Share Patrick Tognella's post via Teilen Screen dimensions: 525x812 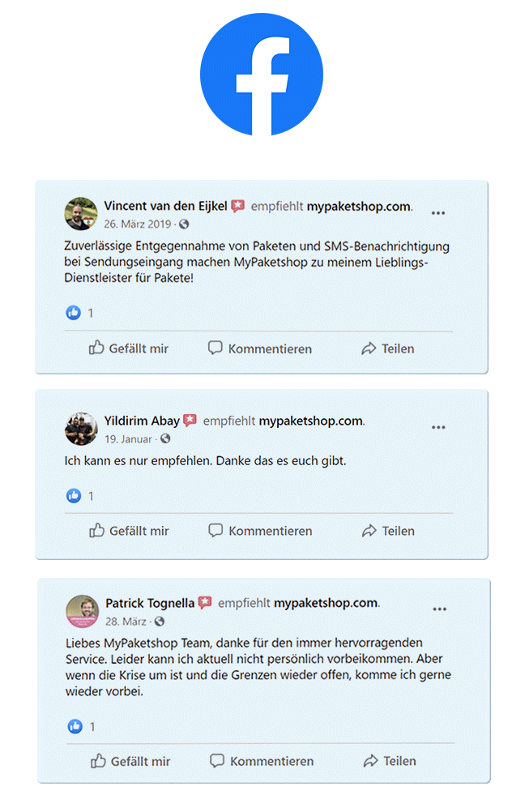pyautogui.click(x=389, y=761)
